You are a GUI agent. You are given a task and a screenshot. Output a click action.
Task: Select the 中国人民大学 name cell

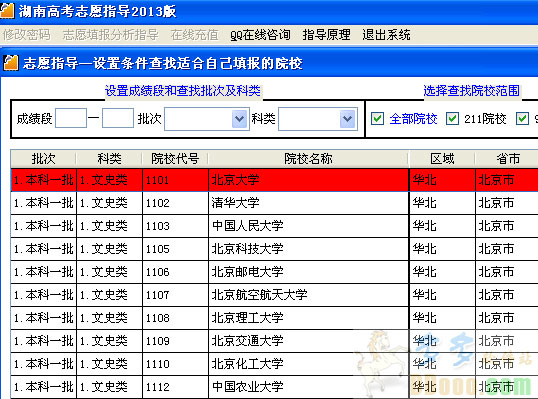pyautogui.click(x=308, y=226)
